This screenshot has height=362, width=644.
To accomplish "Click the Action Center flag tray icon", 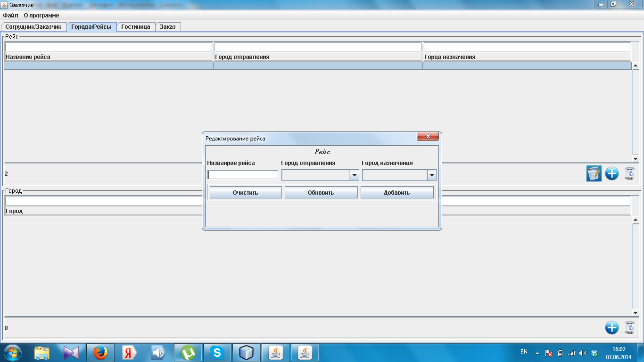I will click(x=549, y=353).
